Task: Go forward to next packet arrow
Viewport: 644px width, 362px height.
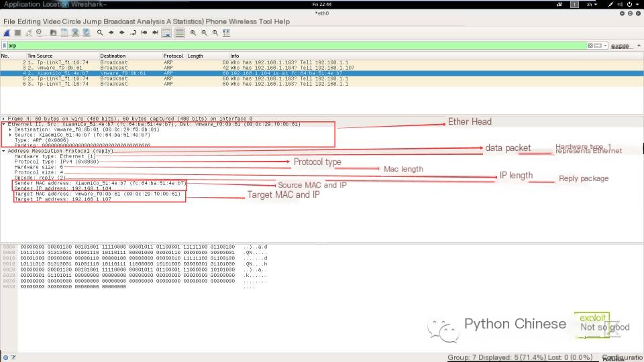Action: (x=122, y=33)
